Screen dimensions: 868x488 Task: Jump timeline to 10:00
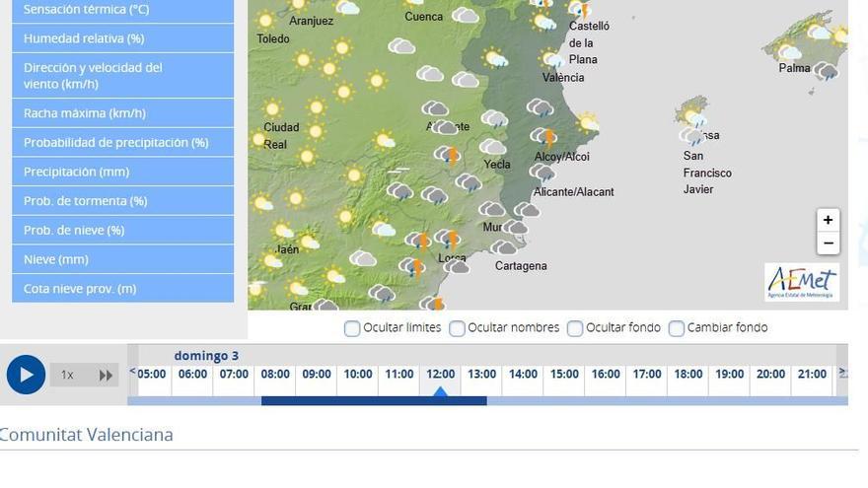(358, 374)
